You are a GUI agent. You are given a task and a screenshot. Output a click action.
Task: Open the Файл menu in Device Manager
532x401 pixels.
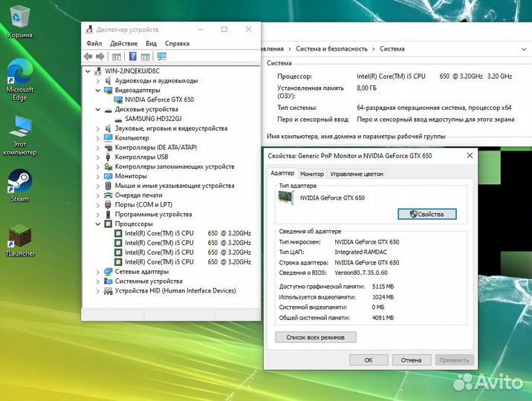pyautogui.click(x=94, y=43)
